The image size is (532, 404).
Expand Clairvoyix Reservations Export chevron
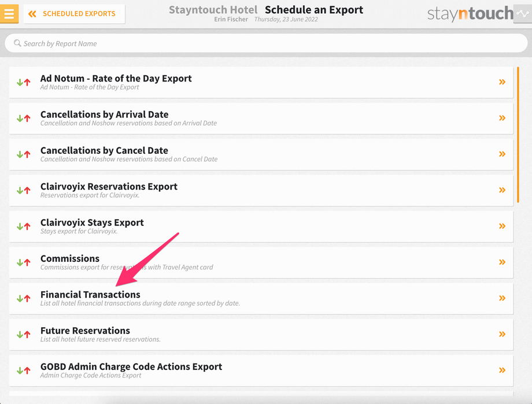point(502,190)
